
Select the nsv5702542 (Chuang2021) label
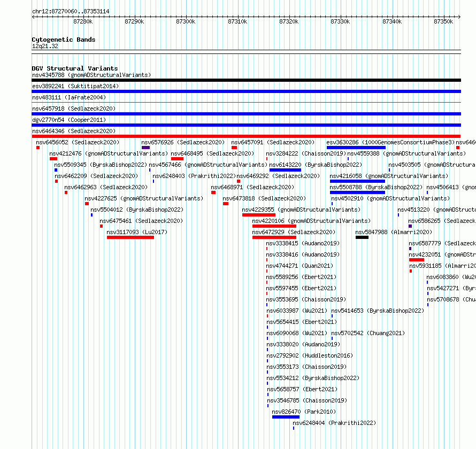[x=368, y=333]
